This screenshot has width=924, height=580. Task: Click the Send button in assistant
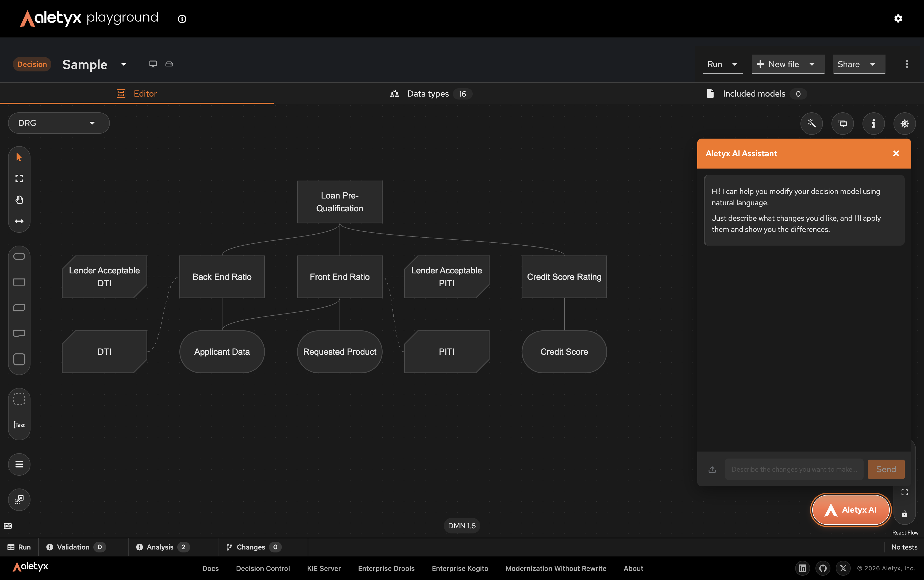(886, 469)
